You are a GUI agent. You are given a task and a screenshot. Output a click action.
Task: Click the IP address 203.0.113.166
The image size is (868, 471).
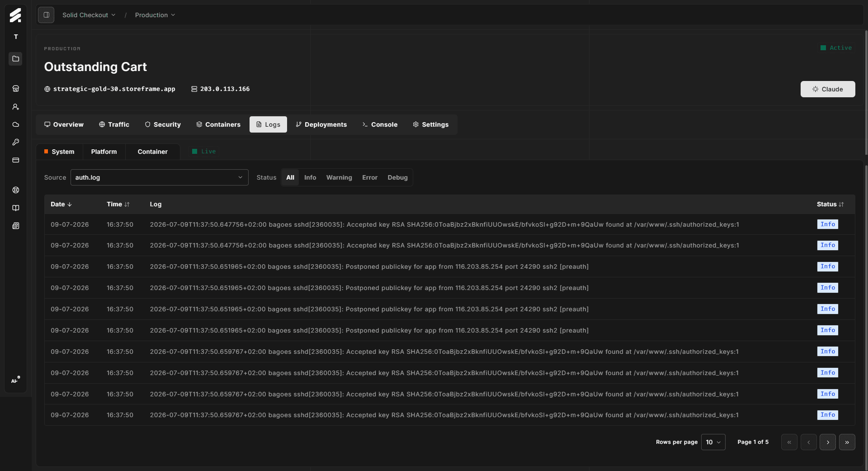point(225,89)
